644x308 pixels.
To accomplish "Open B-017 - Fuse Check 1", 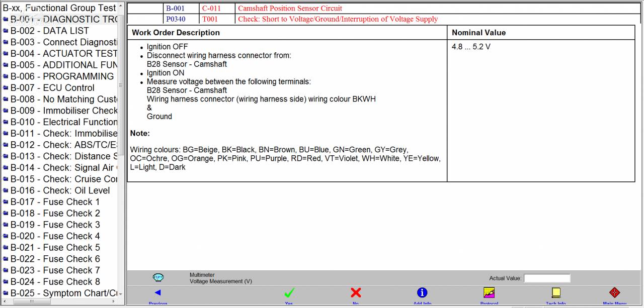I will [x=55, y=202].
